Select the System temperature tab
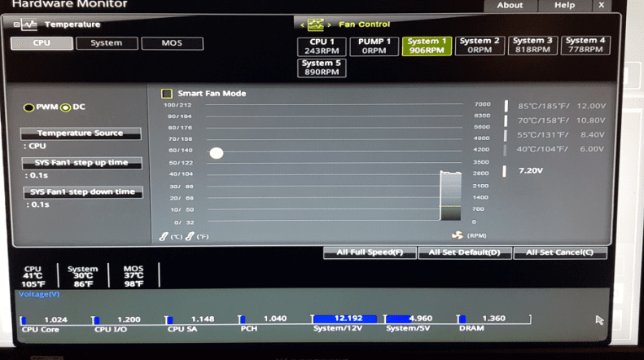The image size is (644, 360). (x=107, y=43)
